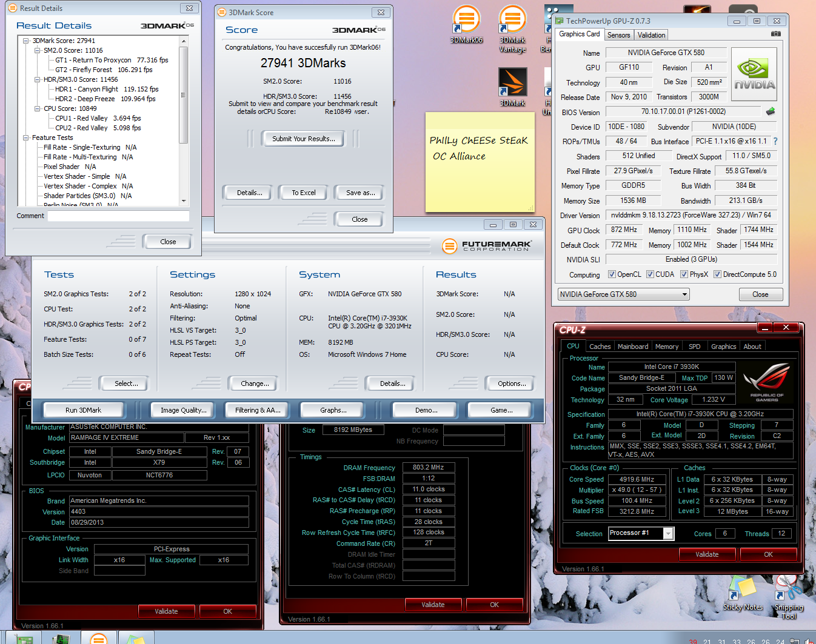Click the GPU-Z camera screenshot icon

[x=775, y=34]
